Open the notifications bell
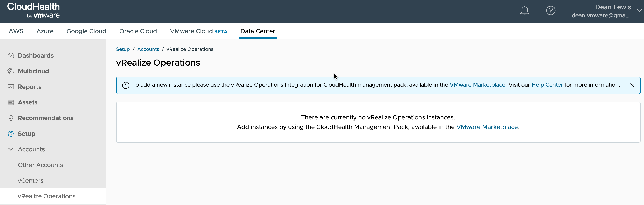The height and width of the screenshot is (205, 644). tap(525, 11)
